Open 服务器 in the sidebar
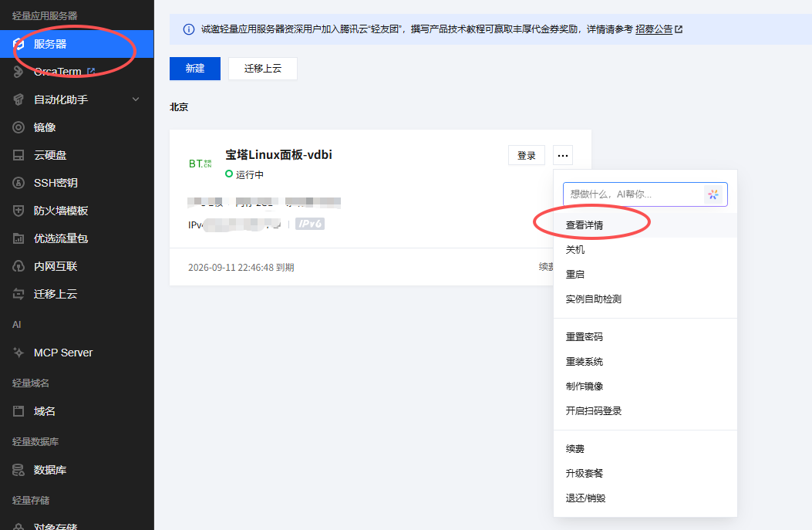The width and height of the screenshot is (812, 530). pos(50,44)
